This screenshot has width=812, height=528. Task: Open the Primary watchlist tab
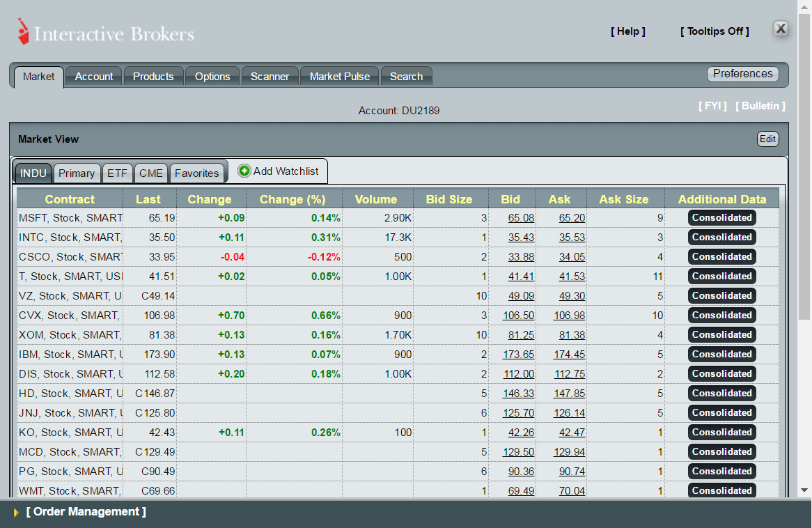coord(77,173)
